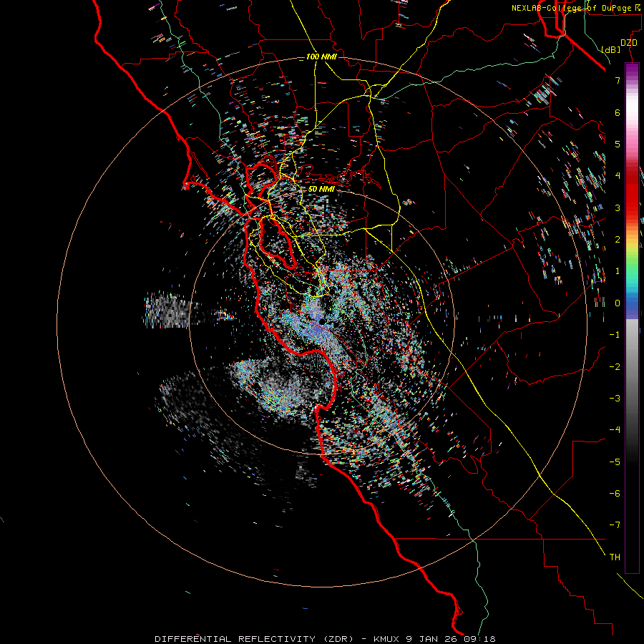Image resolution: width=644 pixels, height=644 pixels.
Task: Click the scale tick label 7
Action: (x=618, y=80)
